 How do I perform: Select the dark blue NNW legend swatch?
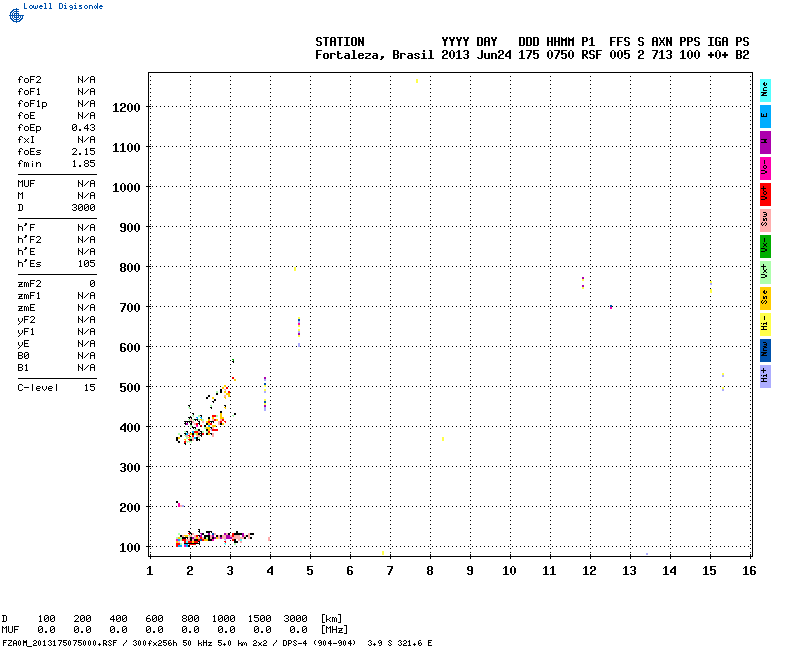tap(765, 351)
